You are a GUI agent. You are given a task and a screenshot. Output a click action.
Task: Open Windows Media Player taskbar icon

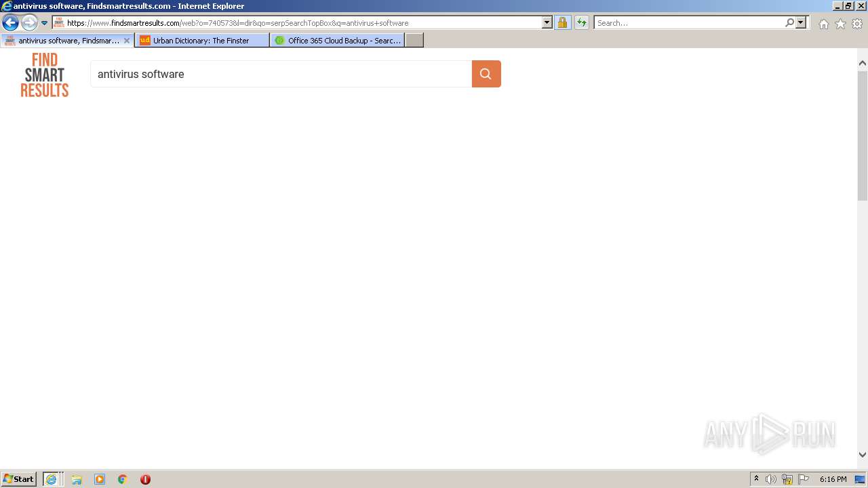click(x=100, y=479)
